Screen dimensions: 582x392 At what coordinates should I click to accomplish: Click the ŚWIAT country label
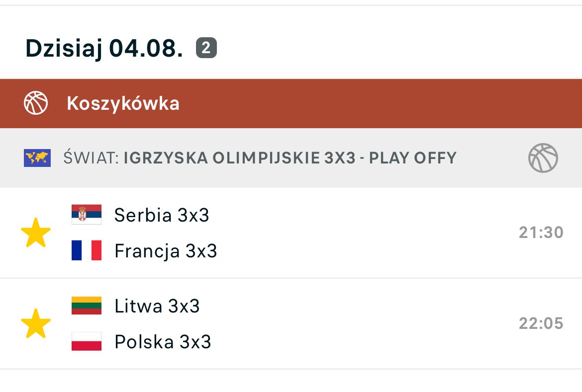pos(91,158)
